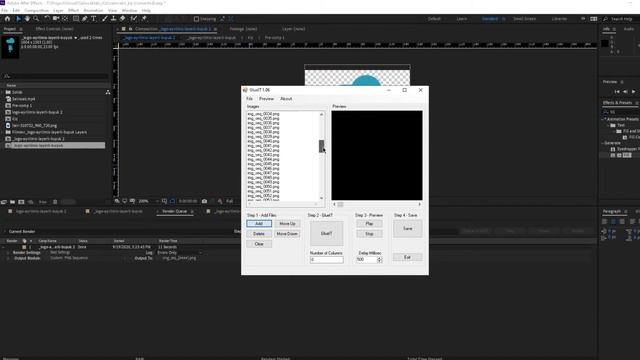
Task: Click the Delete button in GlueIT
Action: 259,234
